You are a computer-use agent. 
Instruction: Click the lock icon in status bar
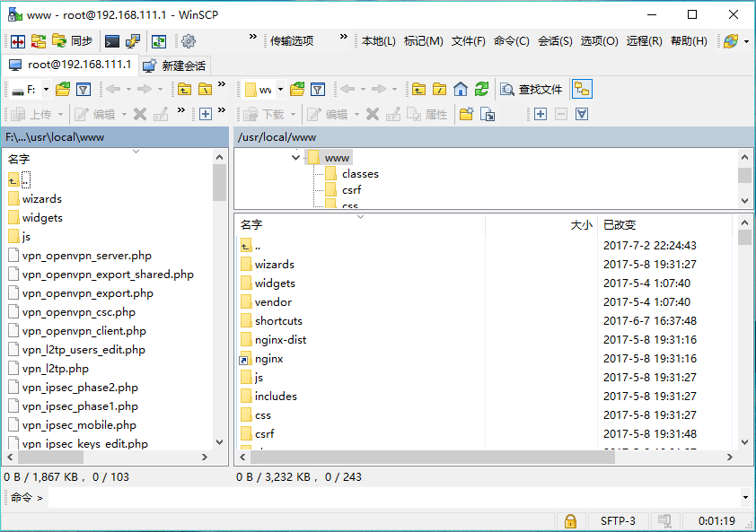click(x=569, y=521)
